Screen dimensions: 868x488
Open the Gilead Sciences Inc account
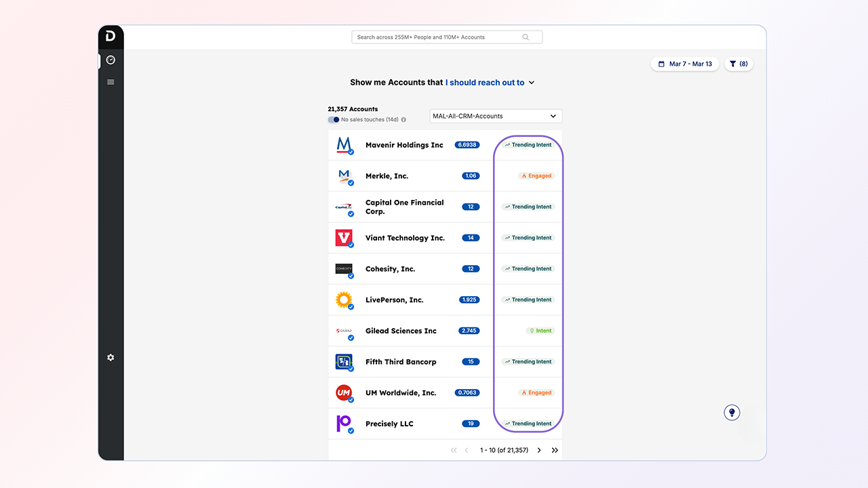click(x=401, y=331)
